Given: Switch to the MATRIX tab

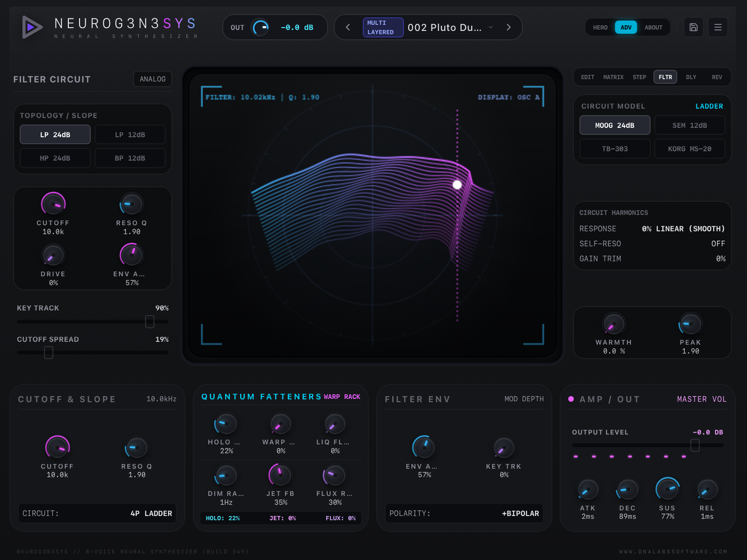Looking at the screenshot, I should 613,77.
